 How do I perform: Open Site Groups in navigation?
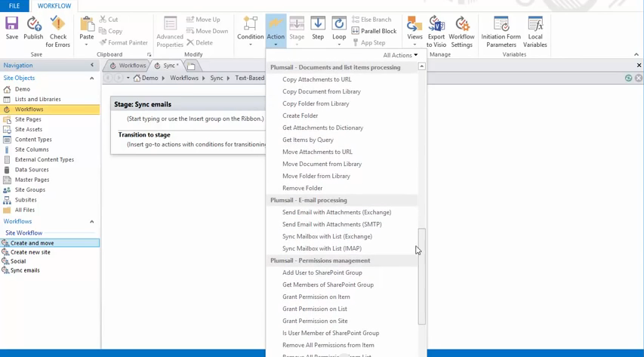(x=30, y=189)
